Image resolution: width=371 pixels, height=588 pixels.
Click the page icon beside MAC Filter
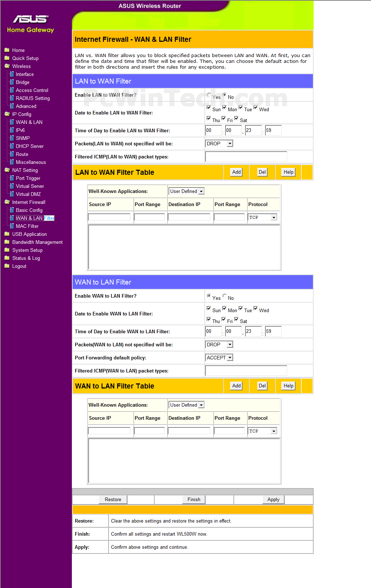coord(12,226)
